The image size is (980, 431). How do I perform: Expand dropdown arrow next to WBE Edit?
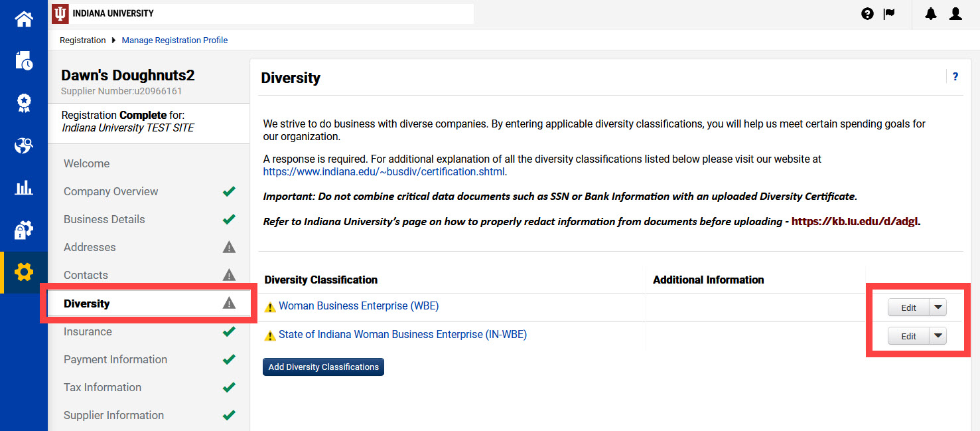pos(938,307)
